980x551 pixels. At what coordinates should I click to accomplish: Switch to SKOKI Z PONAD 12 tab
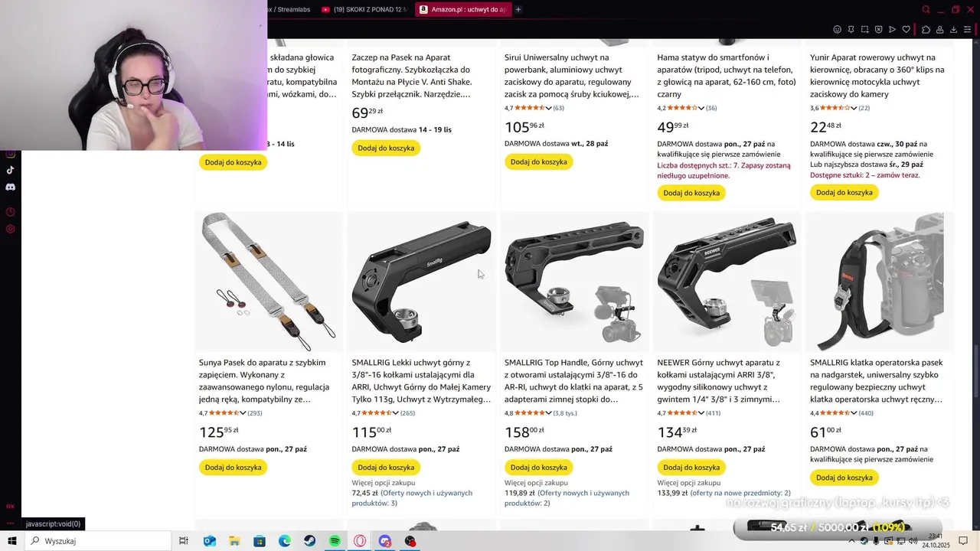coord(364,9)
